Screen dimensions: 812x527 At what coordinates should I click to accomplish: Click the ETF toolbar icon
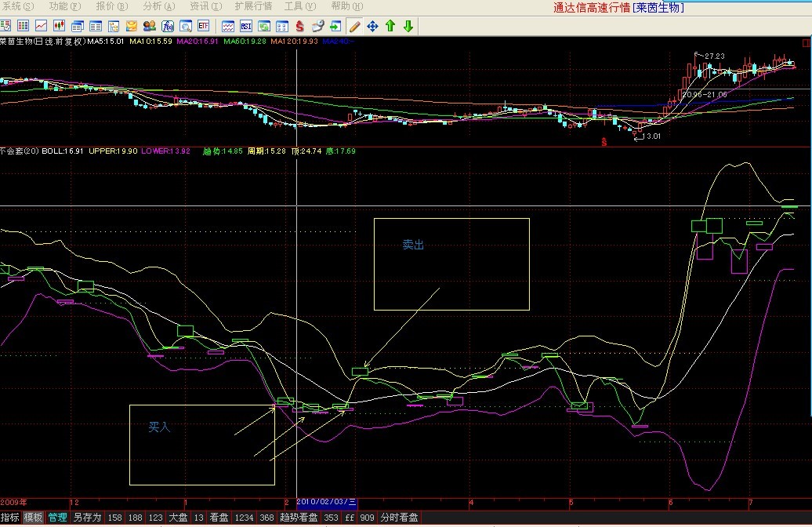(204, 26)
